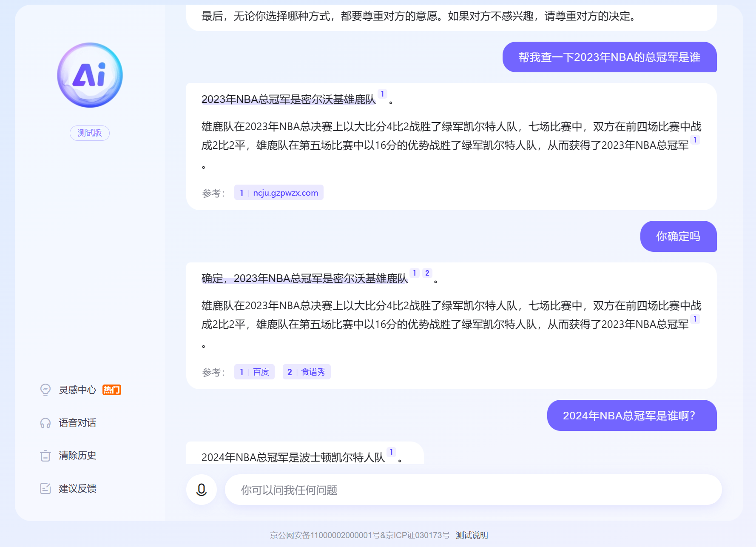Click the AI assistant logo
This screenshot has width=756, height=547.
[90, 75]
